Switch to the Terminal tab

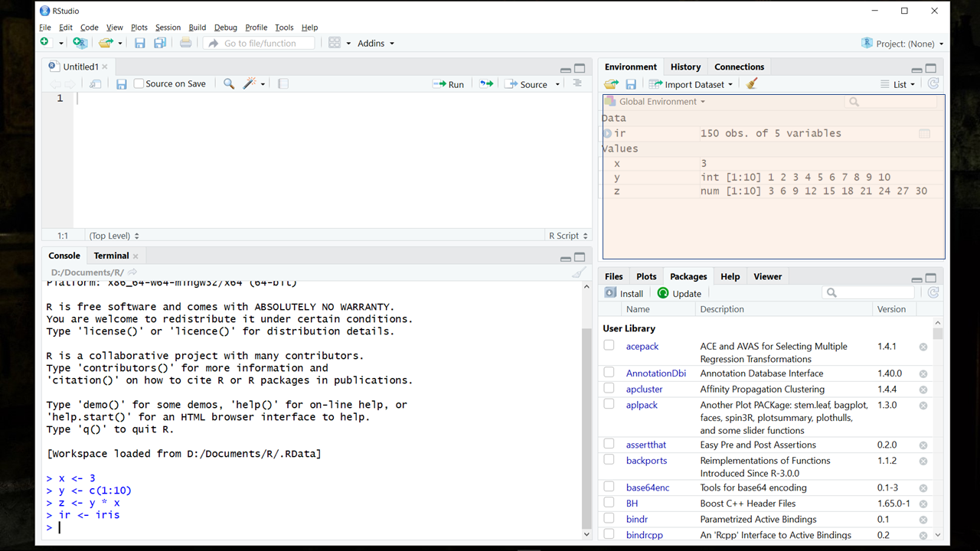(x=111, y=256)
